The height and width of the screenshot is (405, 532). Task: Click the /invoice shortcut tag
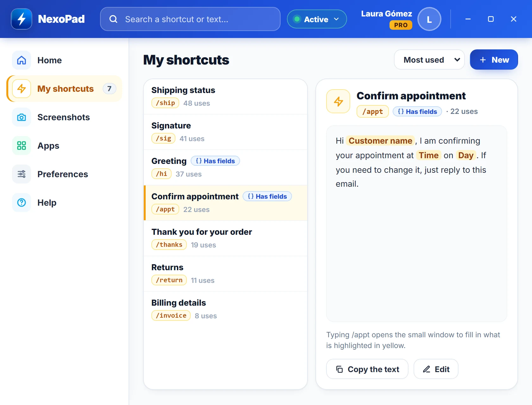click(171, 315)
